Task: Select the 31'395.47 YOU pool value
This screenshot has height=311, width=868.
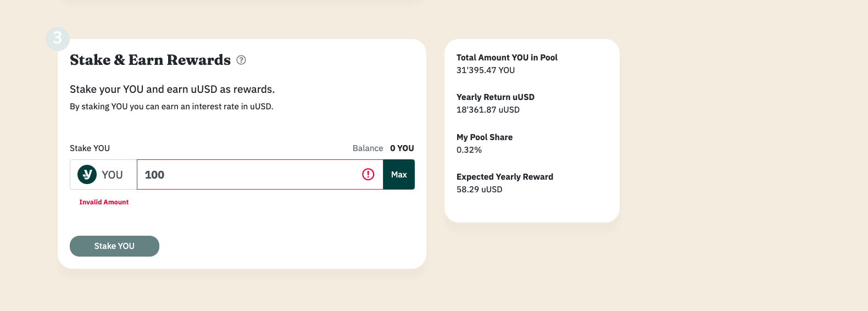Action: click(486, 70)
